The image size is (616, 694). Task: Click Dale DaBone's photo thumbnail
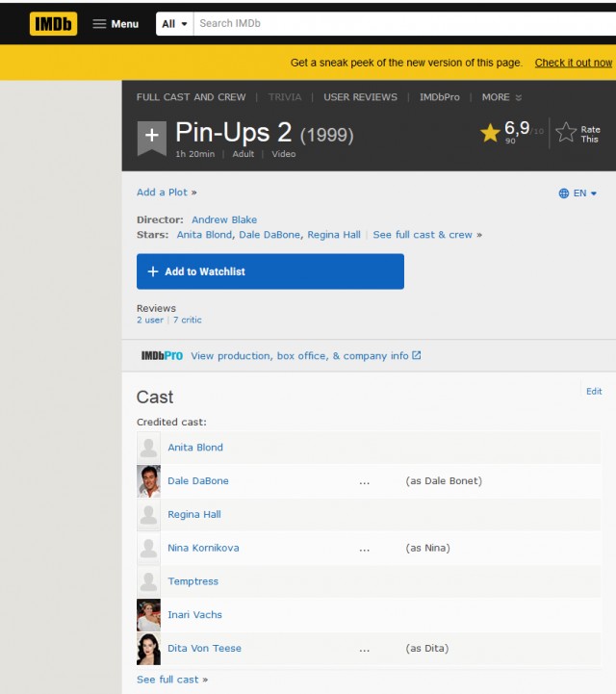click(148, 481)
